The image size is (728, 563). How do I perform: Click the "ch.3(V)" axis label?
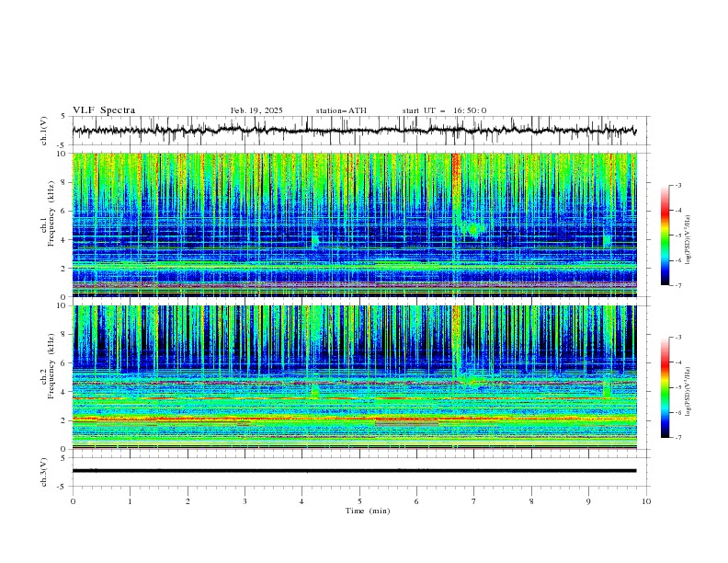pos(44,472)
